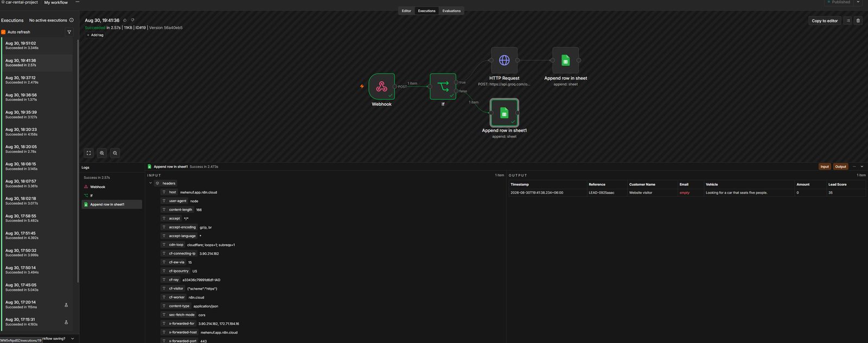Select the If node on the canvas
The height and width of the screenshot is (343, 868).
click(443, 87)
